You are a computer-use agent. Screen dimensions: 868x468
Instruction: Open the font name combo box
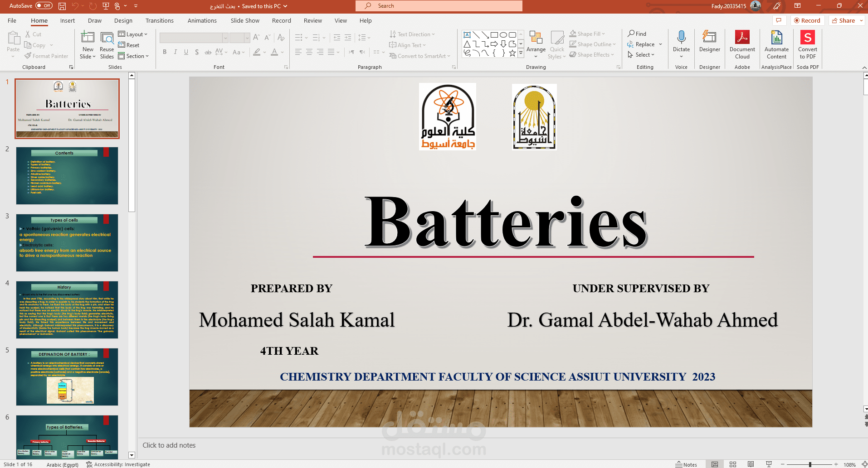point(194,38)
